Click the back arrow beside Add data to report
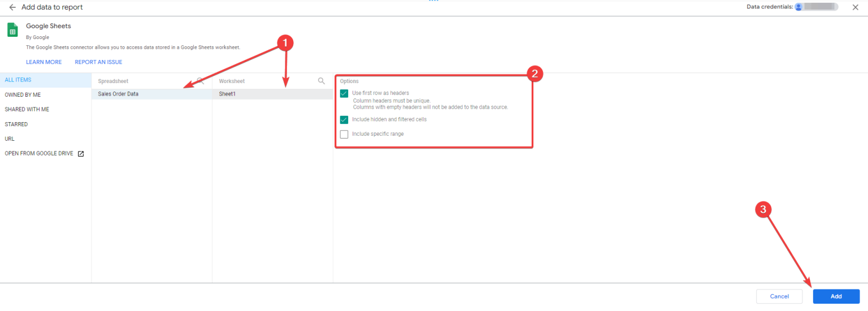This screenshot has width=868, height=311. tap(12, 7)
